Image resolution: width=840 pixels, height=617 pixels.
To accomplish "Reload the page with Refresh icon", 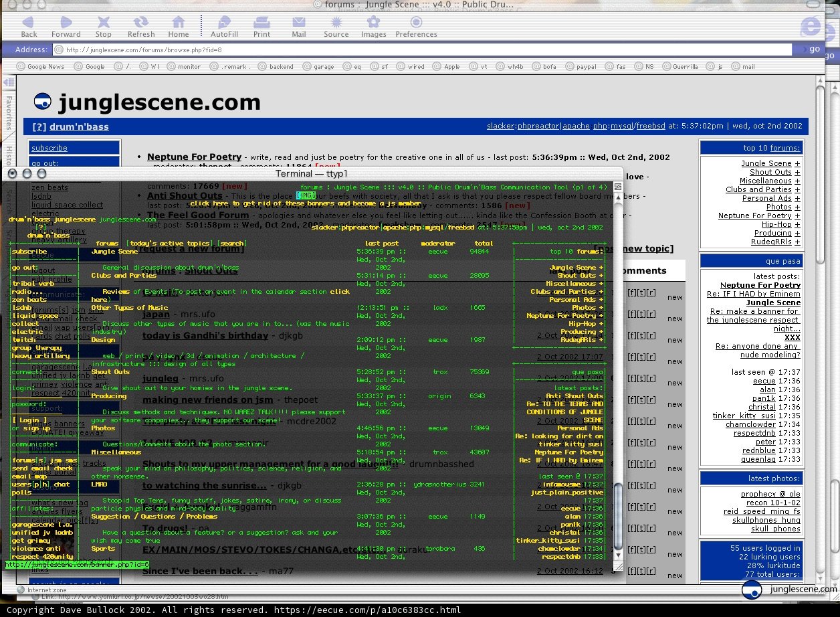I will (140, 25).
